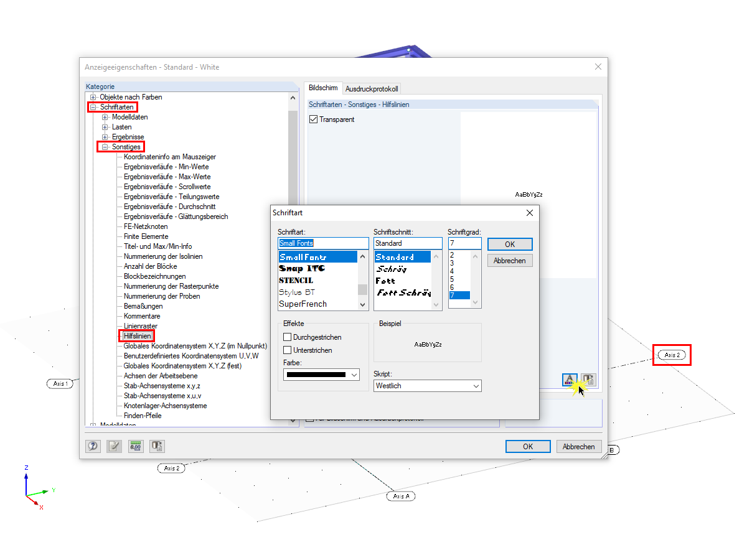This screenshot has width=747, height=560.
Task: Toggle the Transparent checkbox
Action: click(313, 119)
